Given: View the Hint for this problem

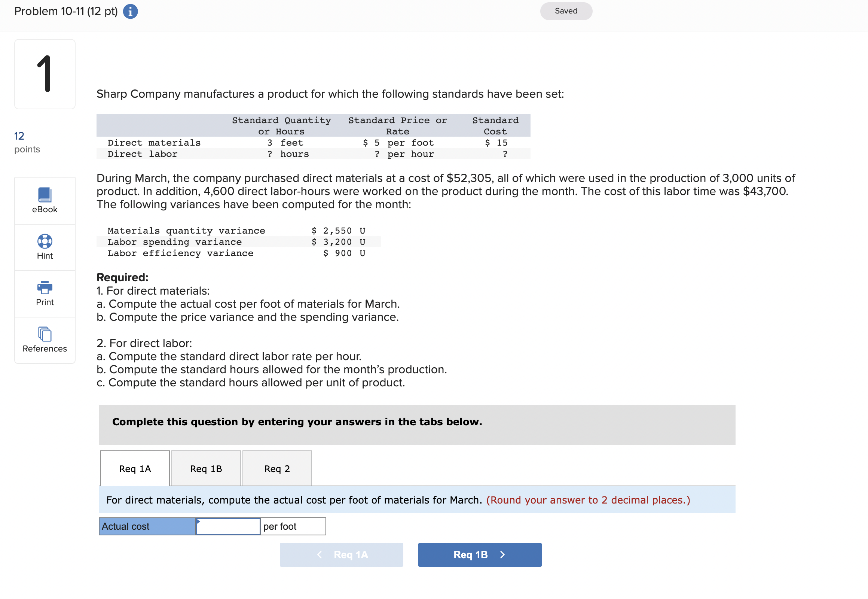Looking at the screenshot, I should coord(45,247).
